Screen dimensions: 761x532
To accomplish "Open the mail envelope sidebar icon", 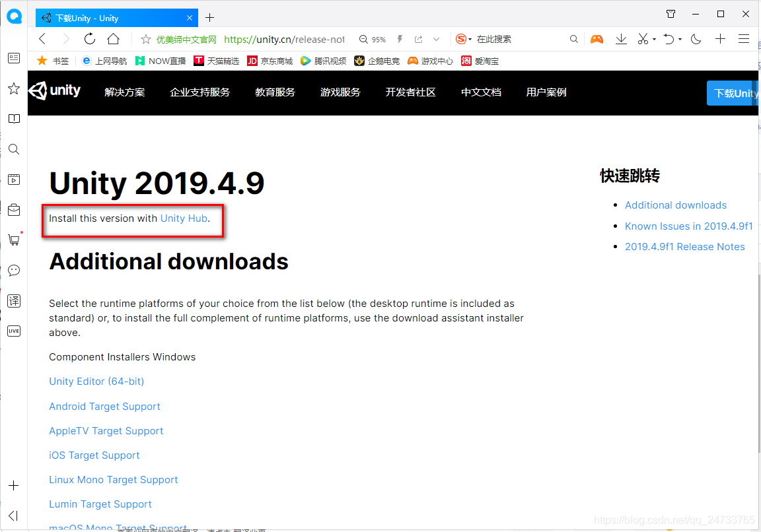I will click(x=14, y=210).
